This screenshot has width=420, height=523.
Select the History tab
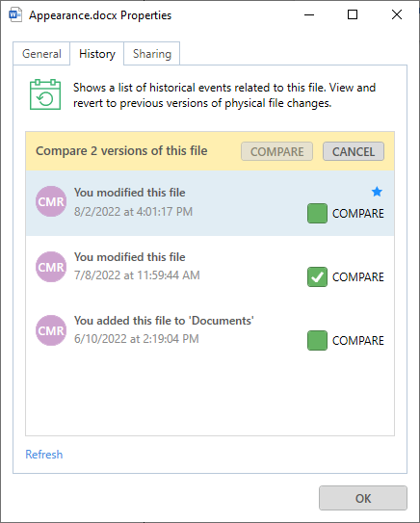pyautogui.click(x=97, y=54)
